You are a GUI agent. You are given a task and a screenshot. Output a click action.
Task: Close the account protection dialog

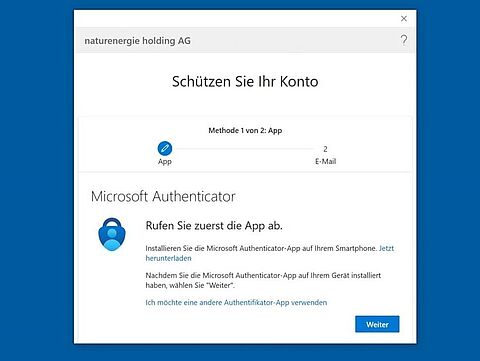point(404,19)
